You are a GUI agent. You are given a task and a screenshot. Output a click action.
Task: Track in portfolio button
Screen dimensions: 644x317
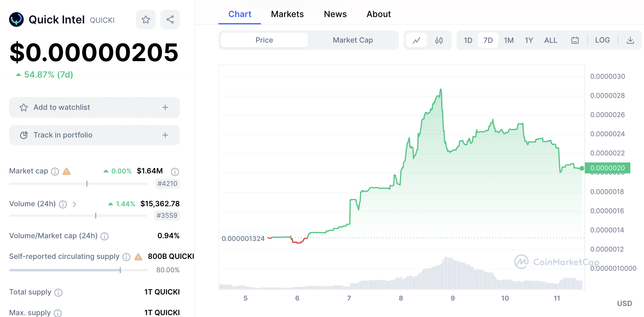[x=94, y=135]
